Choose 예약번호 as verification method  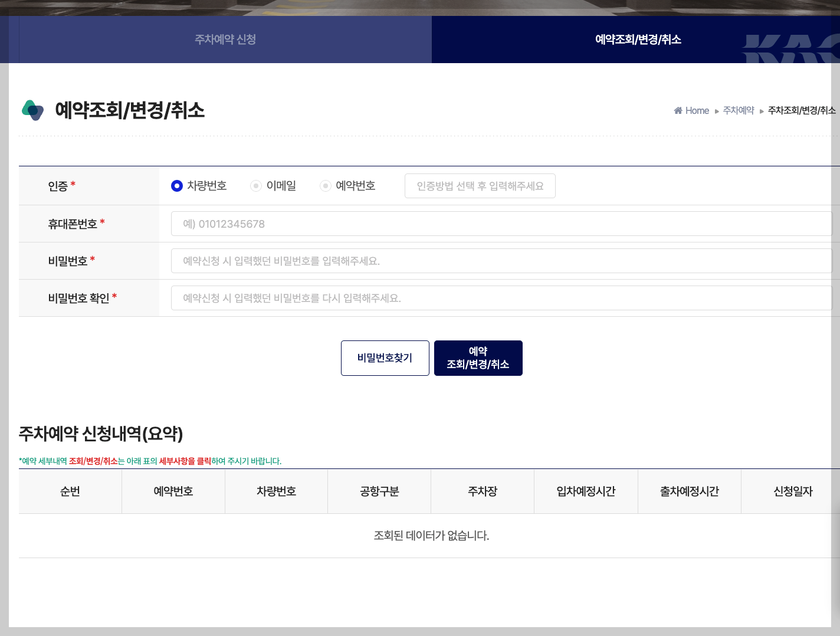pos(325,186)
